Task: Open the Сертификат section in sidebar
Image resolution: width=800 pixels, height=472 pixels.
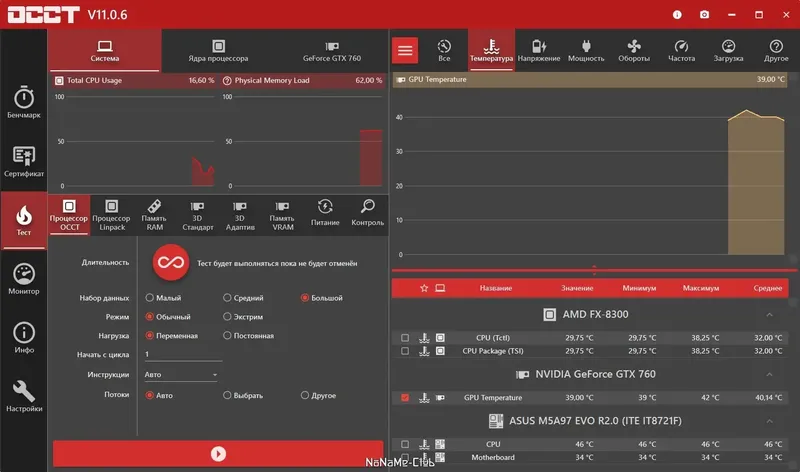Action: point(23,162)
